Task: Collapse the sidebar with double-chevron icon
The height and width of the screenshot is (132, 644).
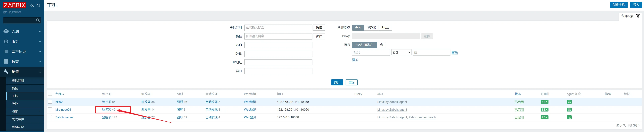Action: point(32,5)
